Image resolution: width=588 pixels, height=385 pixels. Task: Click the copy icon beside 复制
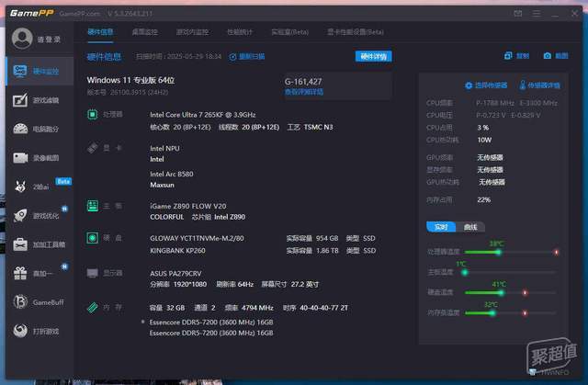coord(508,56)
